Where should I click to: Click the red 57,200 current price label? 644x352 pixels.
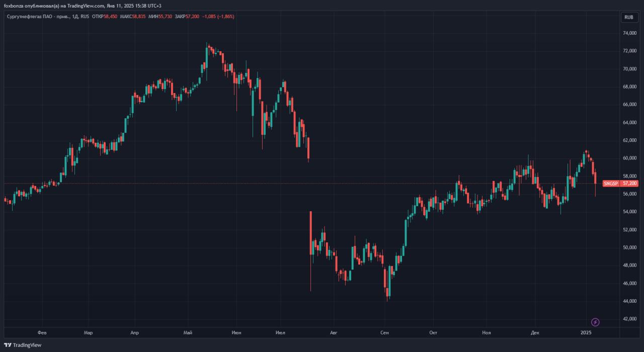[x=629, y=184]
